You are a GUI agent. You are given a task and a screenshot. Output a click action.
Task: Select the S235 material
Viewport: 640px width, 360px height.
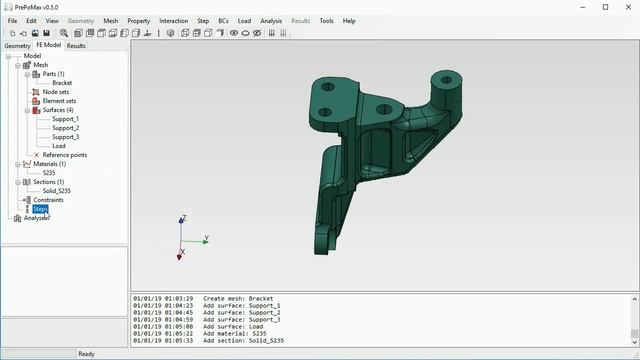49,173
